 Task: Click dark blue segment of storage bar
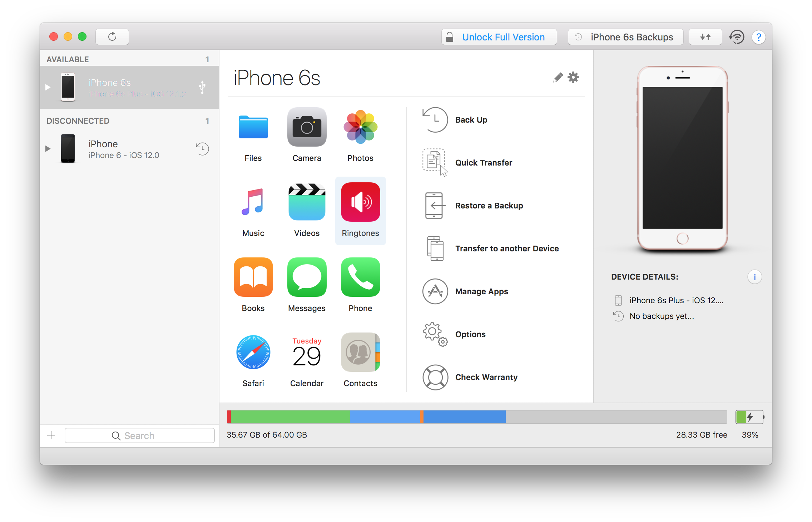(x=464, y=417)
